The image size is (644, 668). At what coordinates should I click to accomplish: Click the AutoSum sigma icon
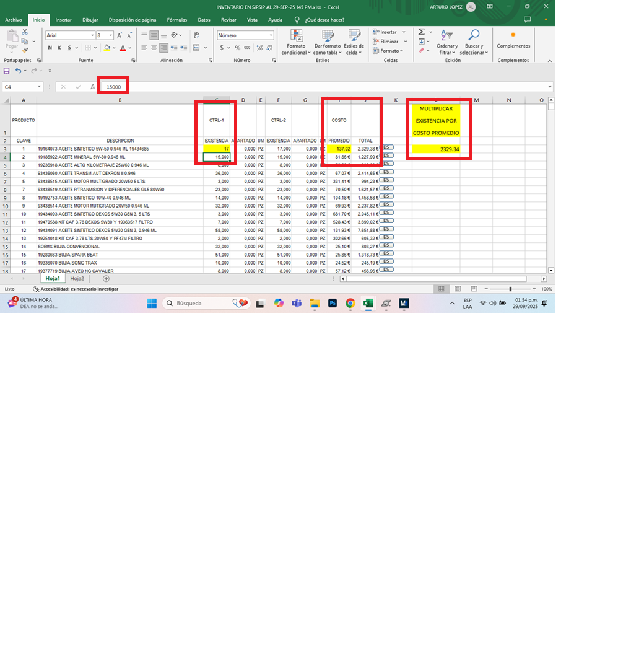pyautogui.click(x=421, y=32)
